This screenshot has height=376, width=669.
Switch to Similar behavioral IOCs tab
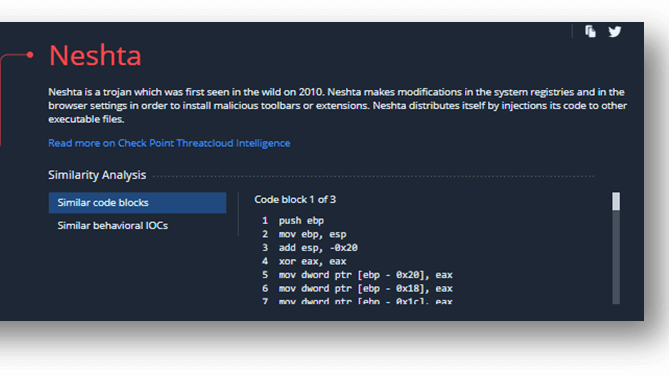tap(113, 225)
